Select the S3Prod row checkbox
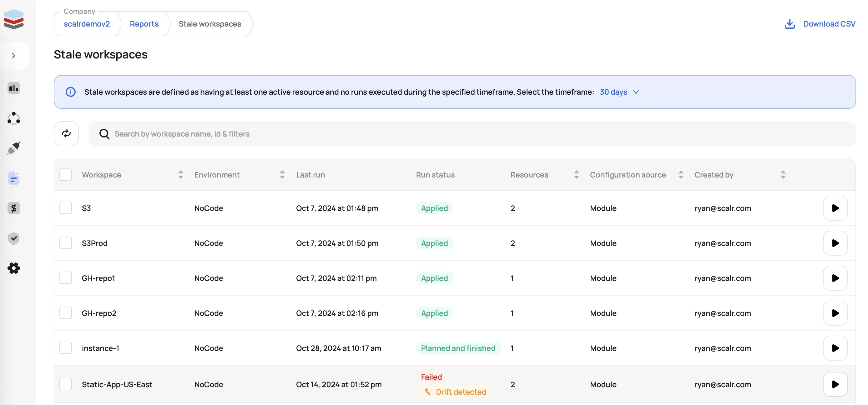The height and width of the screenshot is (405, 868). (x=66, y=243)
